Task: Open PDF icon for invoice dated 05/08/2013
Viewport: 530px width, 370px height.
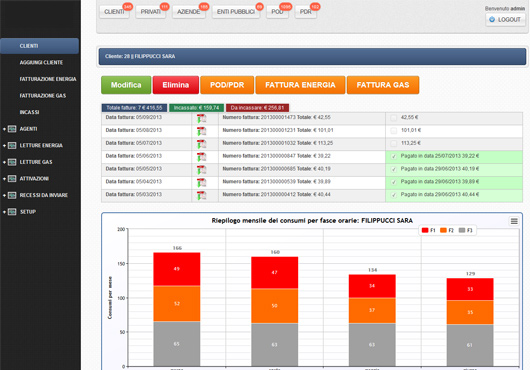Action: tap(201, 131)
